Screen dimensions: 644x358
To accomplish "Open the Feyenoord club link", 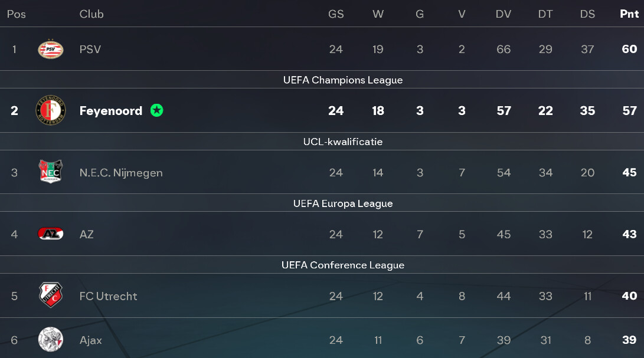I will 111,111.
